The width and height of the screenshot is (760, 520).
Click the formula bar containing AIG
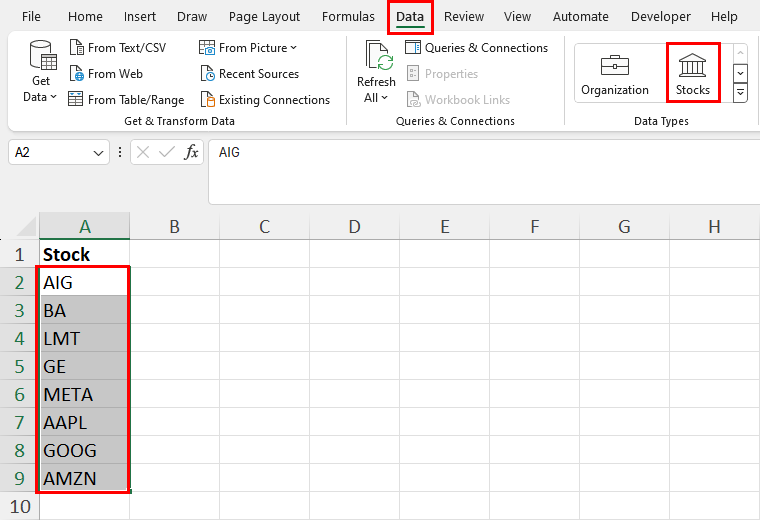pyautogui.click(x=484, y=172)
